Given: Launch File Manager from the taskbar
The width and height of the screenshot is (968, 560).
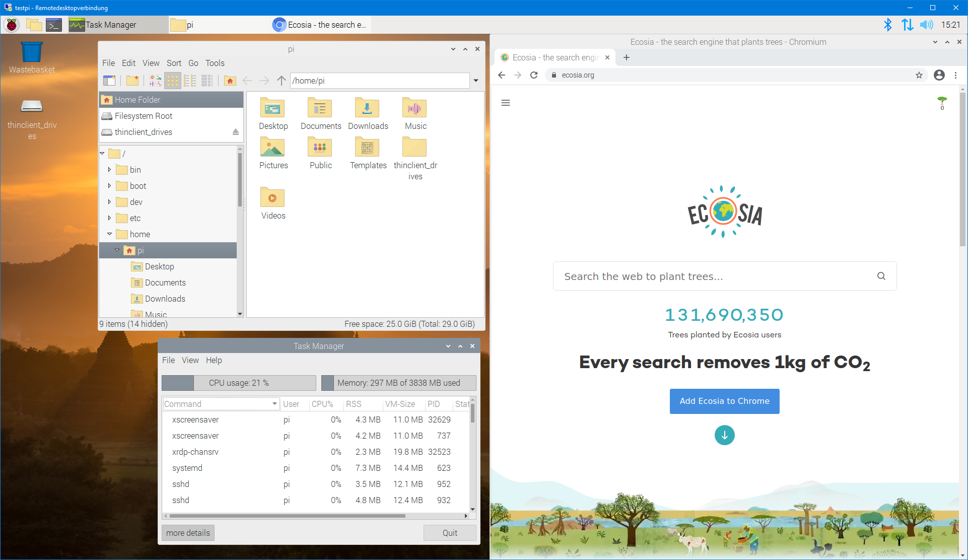Looking at the screenshot, I should tap(34, 25).
